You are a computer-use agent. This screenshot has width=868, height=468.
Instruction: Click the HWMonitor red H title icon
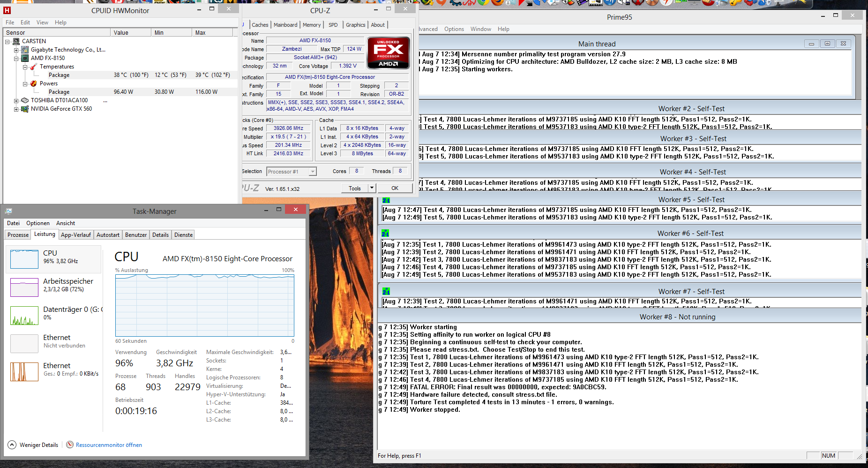click(7, 10)
